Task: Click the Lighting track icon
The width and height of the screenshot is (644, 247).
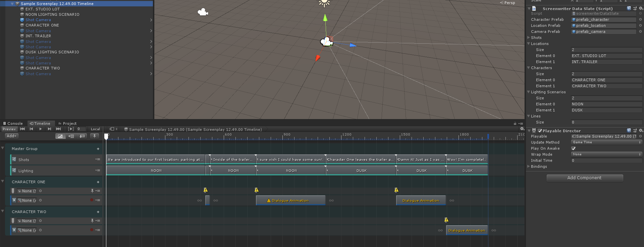Action: (14, 170)
